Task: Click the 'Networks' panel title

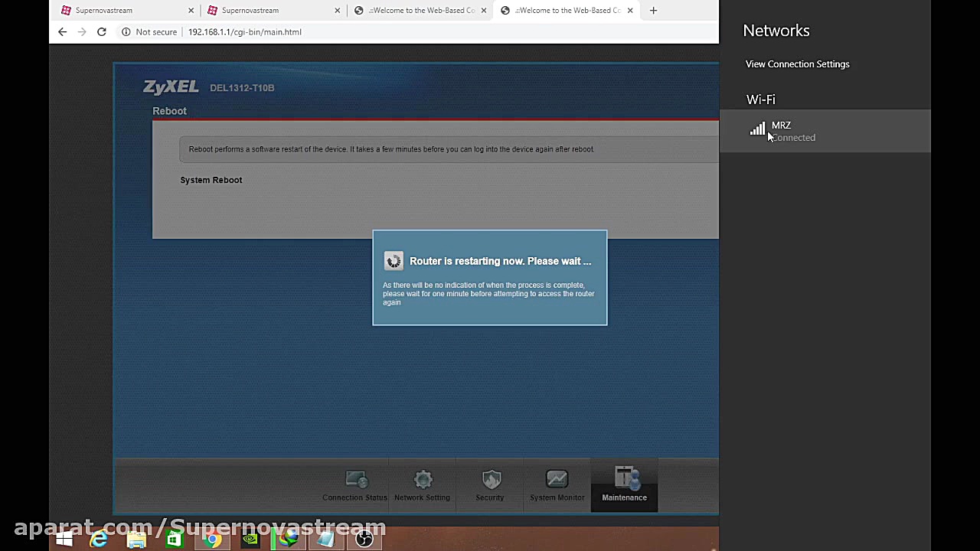Action: [x=776, y=31]
